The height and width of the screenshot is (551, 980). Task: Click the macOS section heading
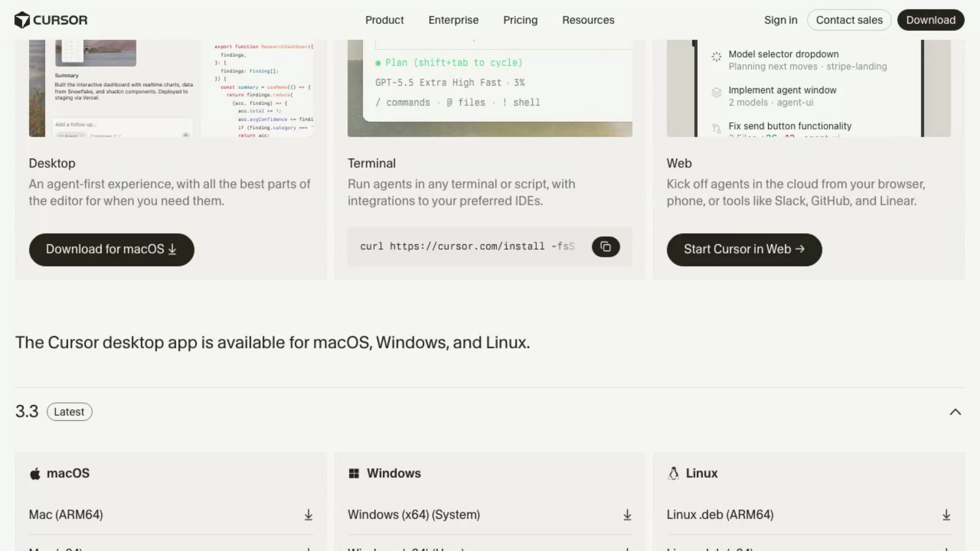click(68, 473)
